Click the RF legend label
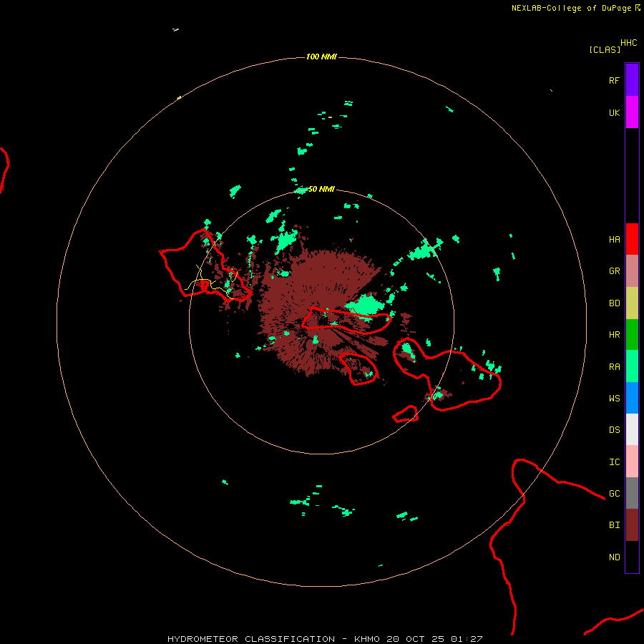The image size is (644, 644). 614,80
